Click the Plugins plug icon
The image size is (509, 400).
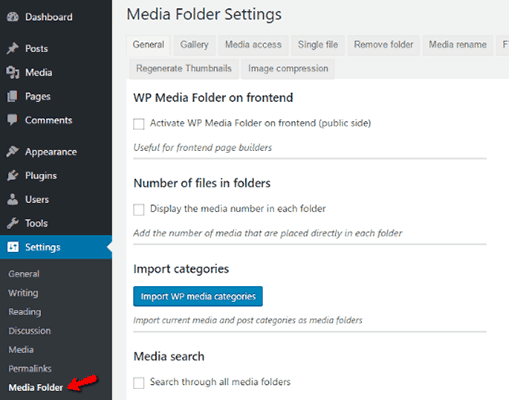tap(13, 175)
